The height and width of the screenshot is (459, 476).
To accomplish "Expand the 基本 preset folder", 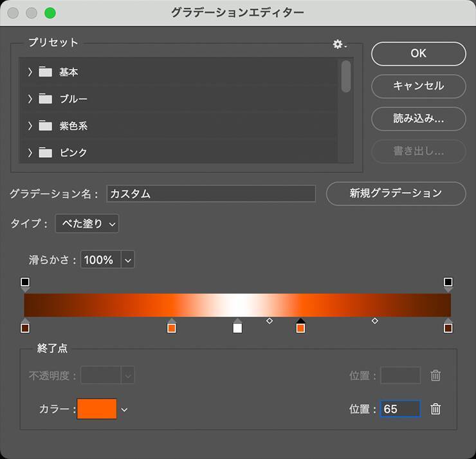I will click(x=30, y=72).
